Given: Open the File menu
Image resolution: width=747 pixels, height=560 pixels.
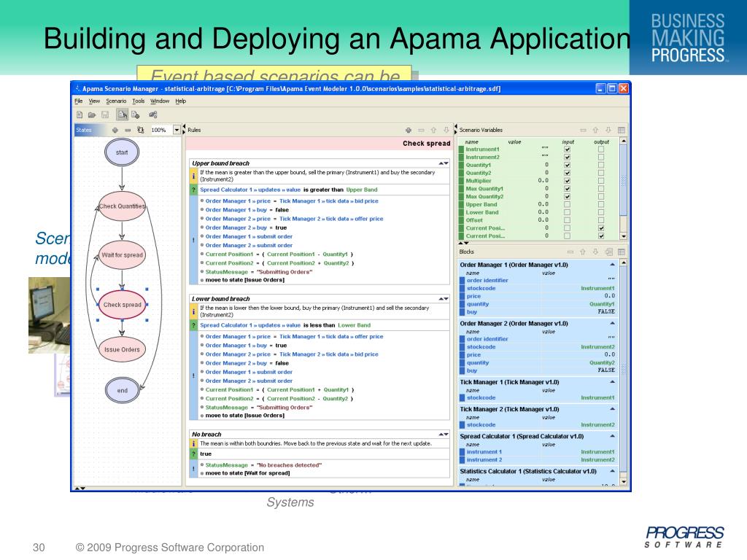Looking at the screenshot, I should coord(79,101).
